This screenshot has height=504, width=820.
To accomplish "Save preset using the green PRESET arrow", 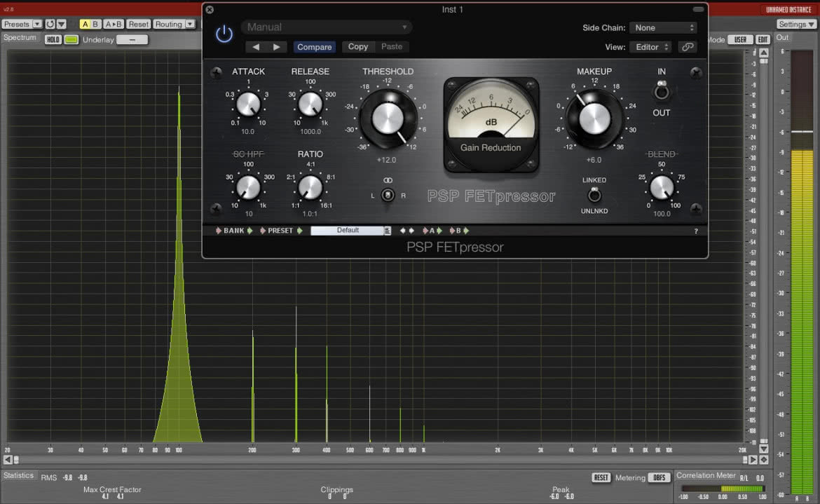I will click(300, 231).
